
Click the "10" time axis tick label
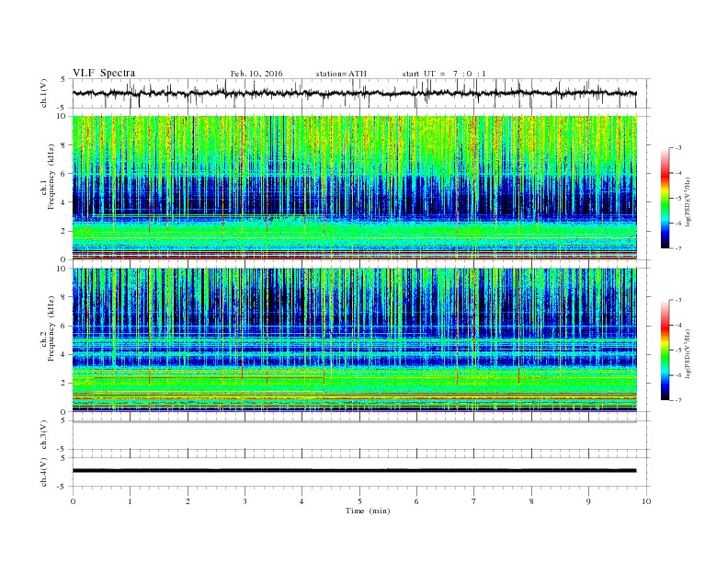coord(646,501)
